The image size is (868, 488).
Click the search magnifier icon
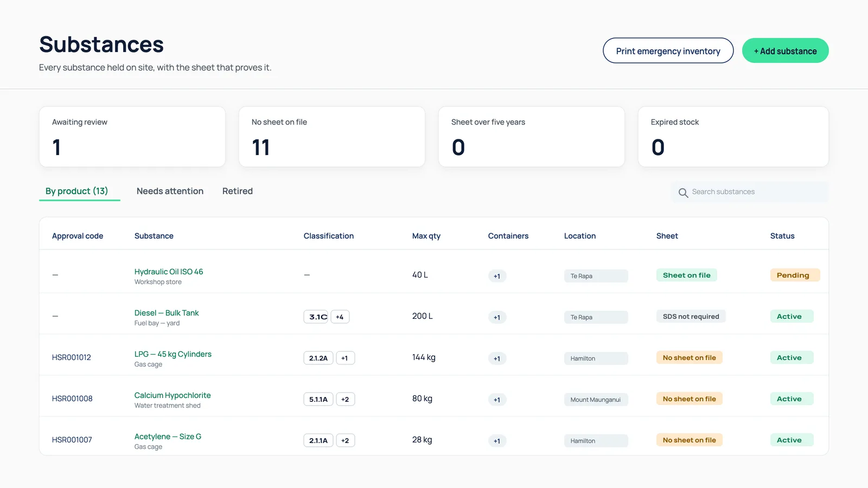click(683, 192)
